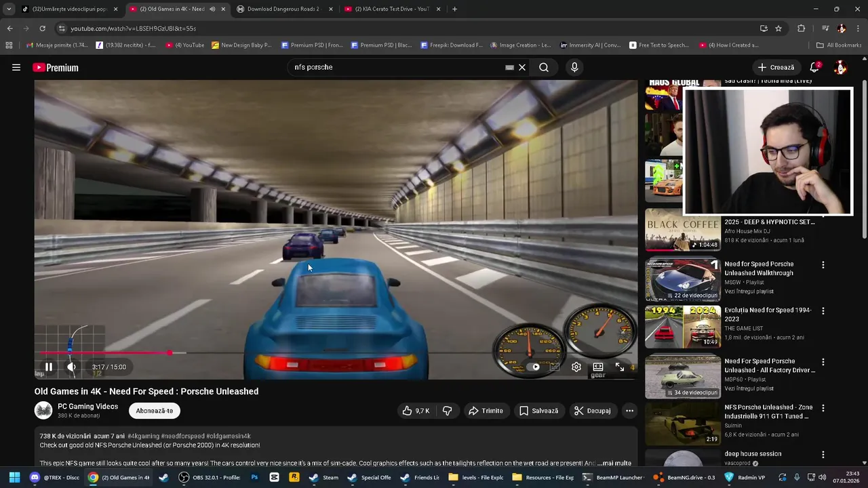Viewport: 868px width, 488px height.
Task: Open 'Vezi întregul playlist' under MSGW
Action: 749,291
